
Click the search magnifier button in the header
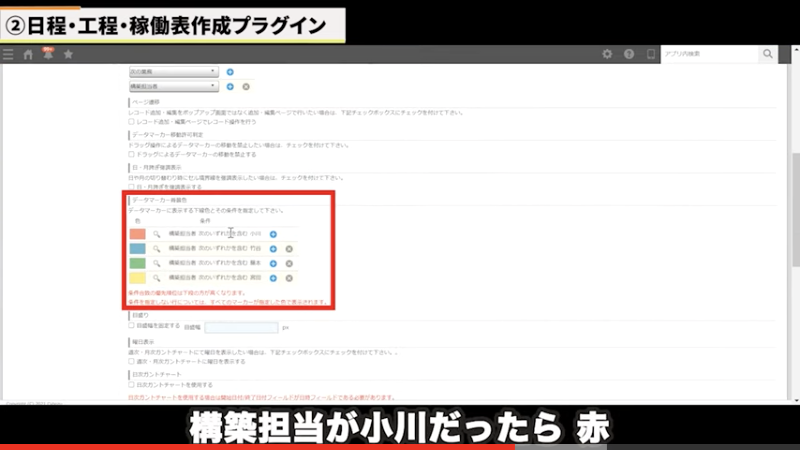(x=768, y=54)
